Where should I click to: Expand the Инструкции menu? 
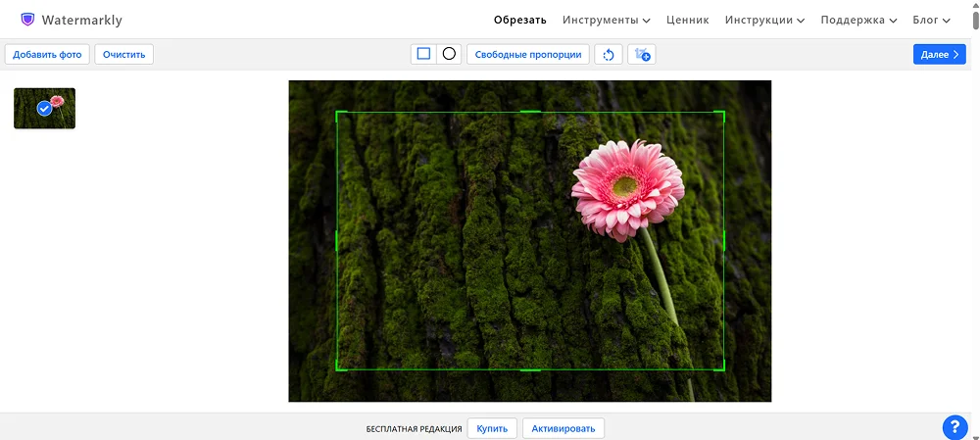click(x=764, y=20)
